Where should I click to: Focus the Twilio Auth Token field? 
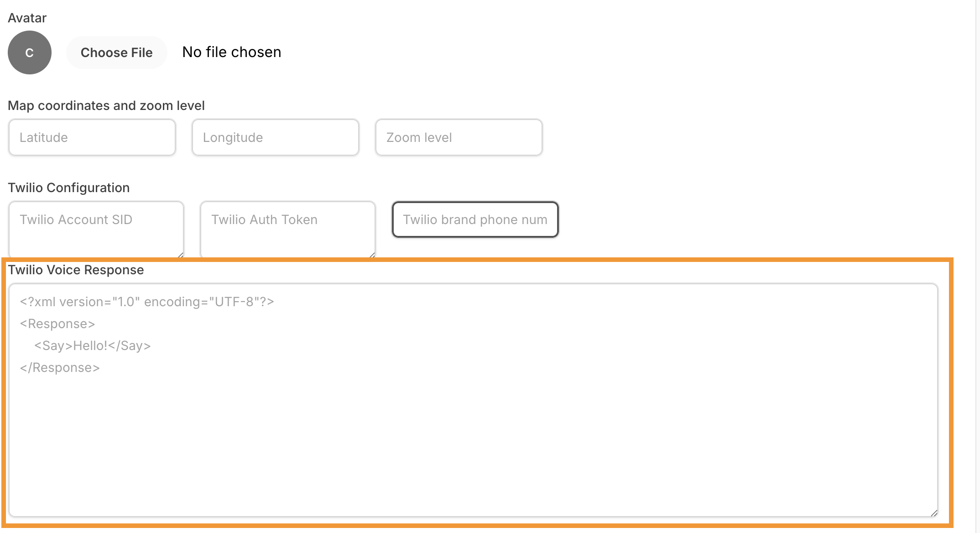click(x=287, y=229)
